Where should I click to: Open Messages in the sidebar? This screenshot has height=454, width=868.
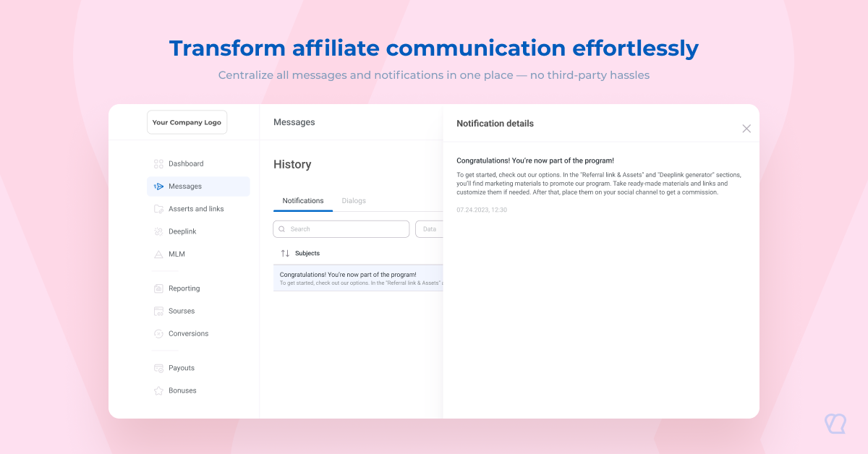(198, 187)
